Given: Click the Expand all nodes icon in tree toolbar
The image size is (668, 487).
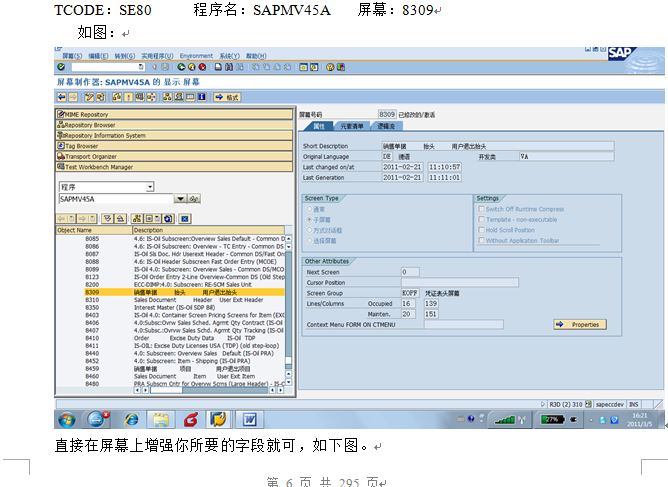Looking at the screenshot, I should coord(108,219).
